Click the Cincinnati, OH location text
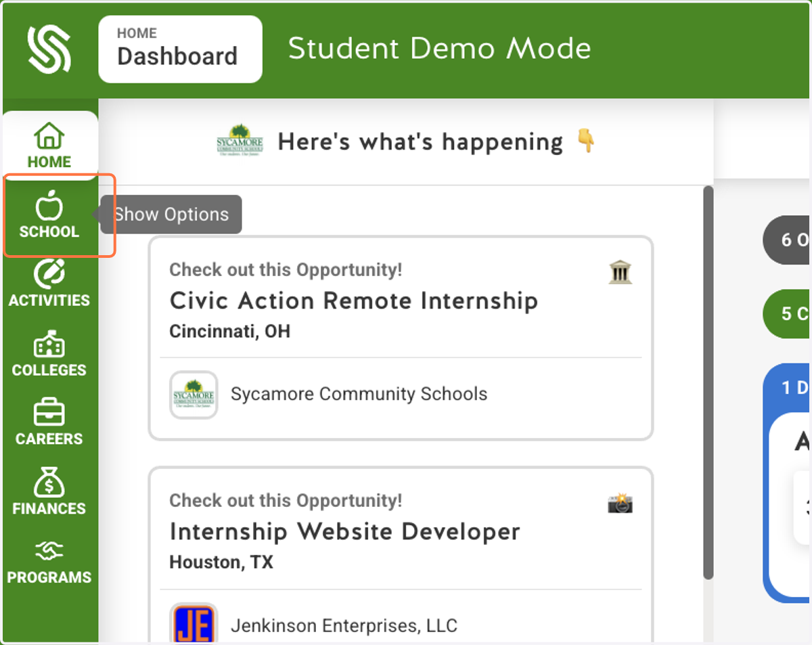This screenshot has width=812, height=645. [229, 332]
